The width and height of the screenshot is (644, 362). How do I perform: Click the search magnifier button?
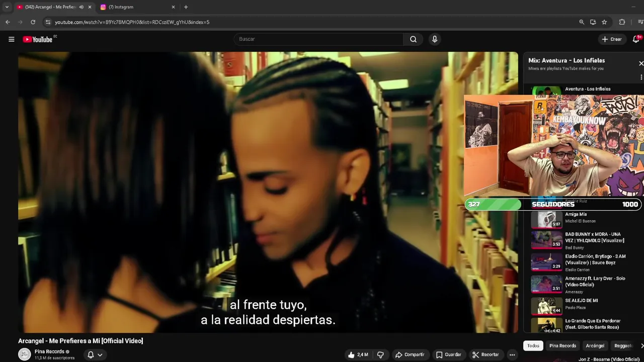pyautogui.click(x=413, y=39)
